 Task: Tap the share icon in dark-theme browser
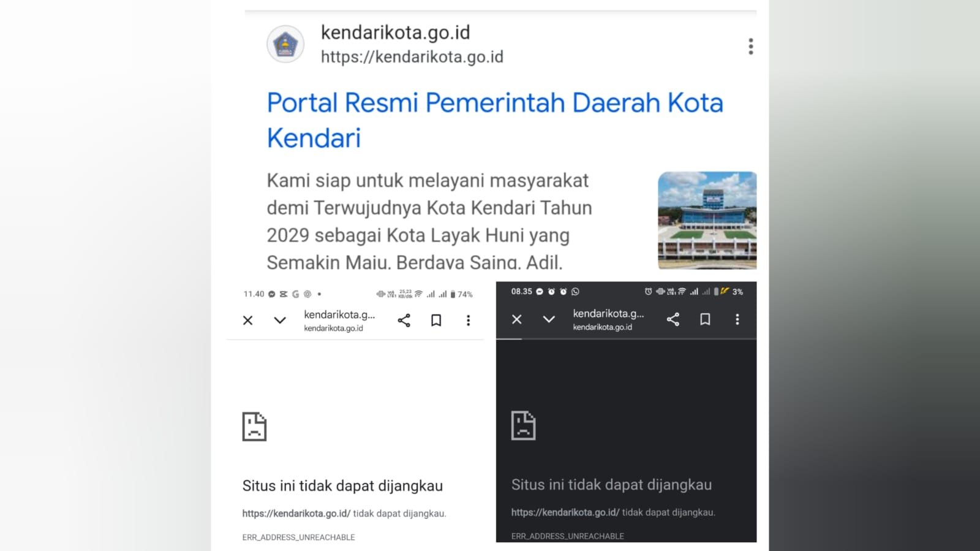click(x=673, y=319)
